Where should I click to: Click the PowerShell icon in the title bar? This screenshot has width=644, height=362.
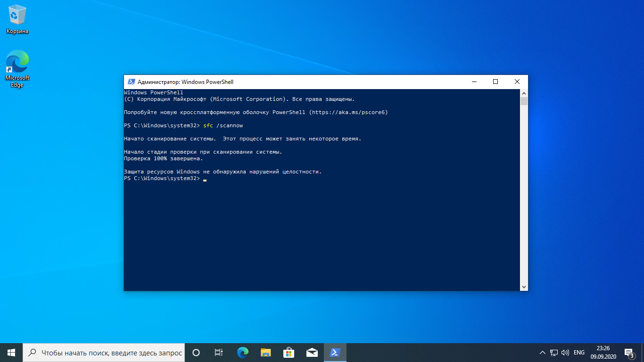pos(132,82)
